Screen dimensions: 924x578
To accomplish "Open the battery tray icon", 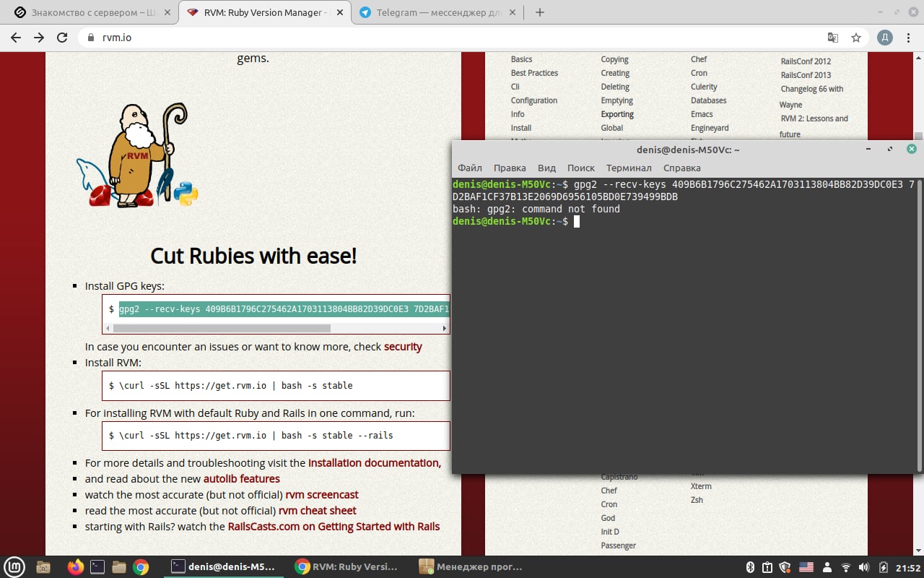I will [x=884, y=567].
